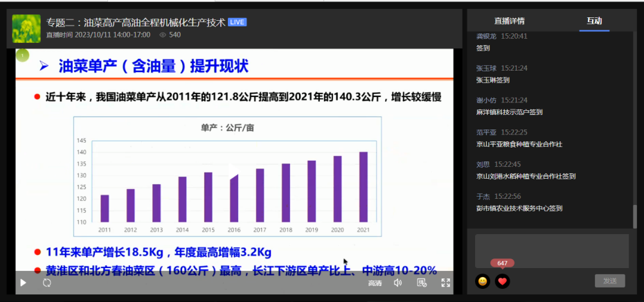The width and height of the screenshot is (644, 302).
Task: Type in the chat message input box
Action: [x=551, y=249]
